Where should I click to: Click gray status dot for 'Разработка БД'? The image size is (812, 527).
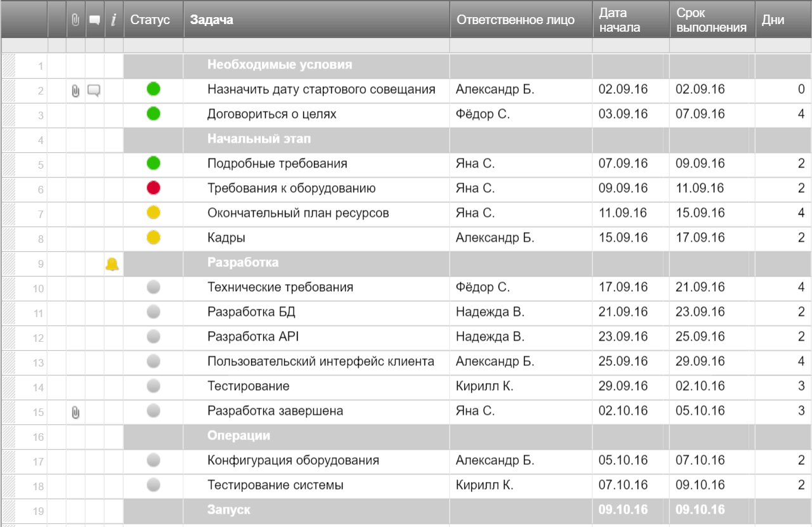[154, 311]
